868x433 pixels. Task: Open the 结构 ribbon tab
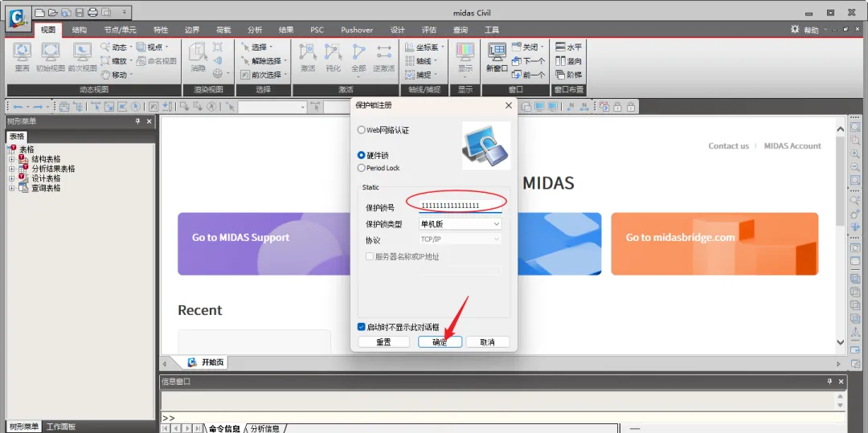79,30
